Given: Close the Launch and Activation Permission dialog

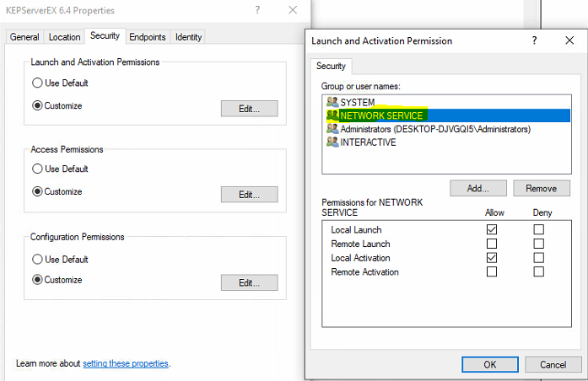Looking at the screenshot, I should [x=569, y=40].
